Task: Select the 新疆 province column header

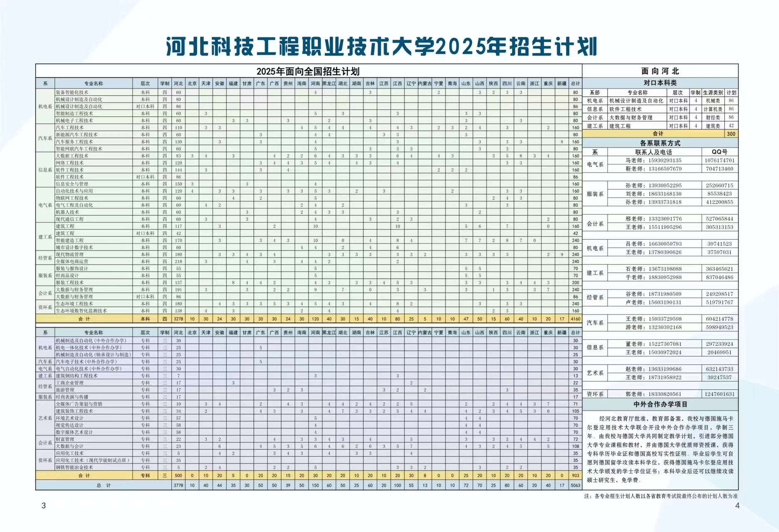Action: click(x=561, y=83)
